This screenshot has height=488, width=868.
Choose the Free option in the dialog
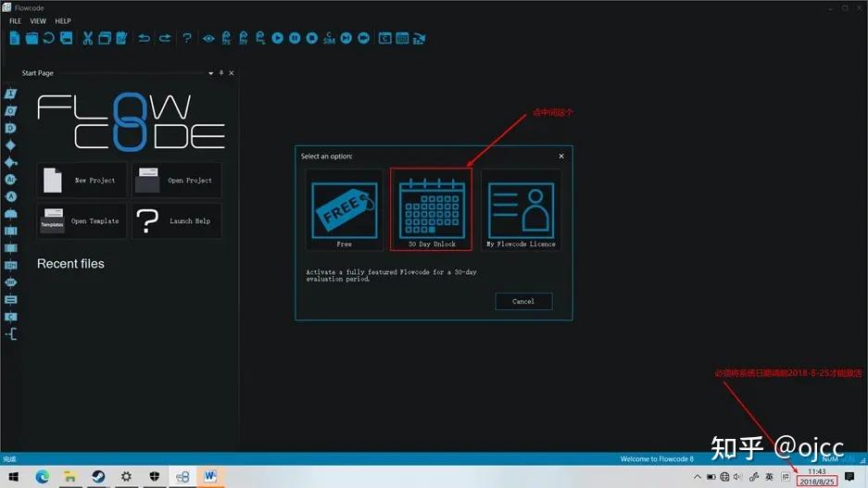click(x=345, y=210)
